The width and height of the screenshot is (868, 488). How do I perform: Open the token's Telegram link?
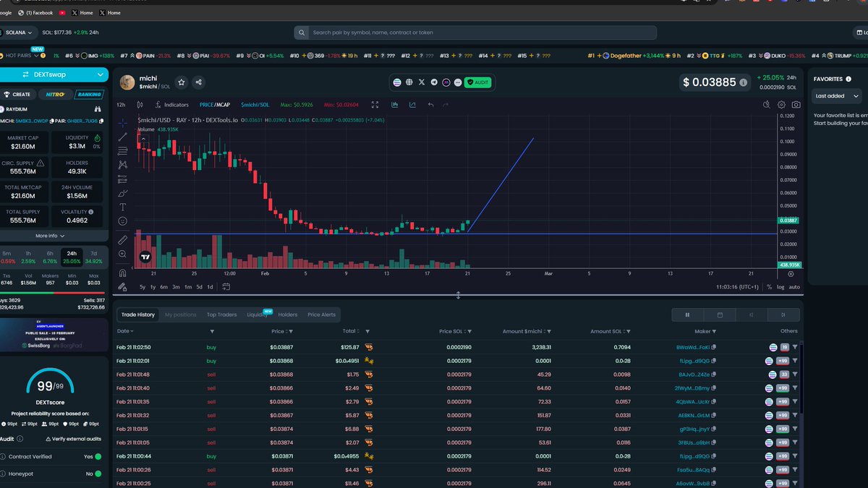pos(434,82)
